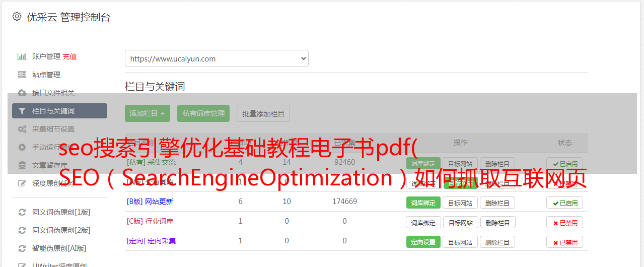Click 删除栏目 in the 采集交流 row
The image size is (644, 267).
(497, 163)
